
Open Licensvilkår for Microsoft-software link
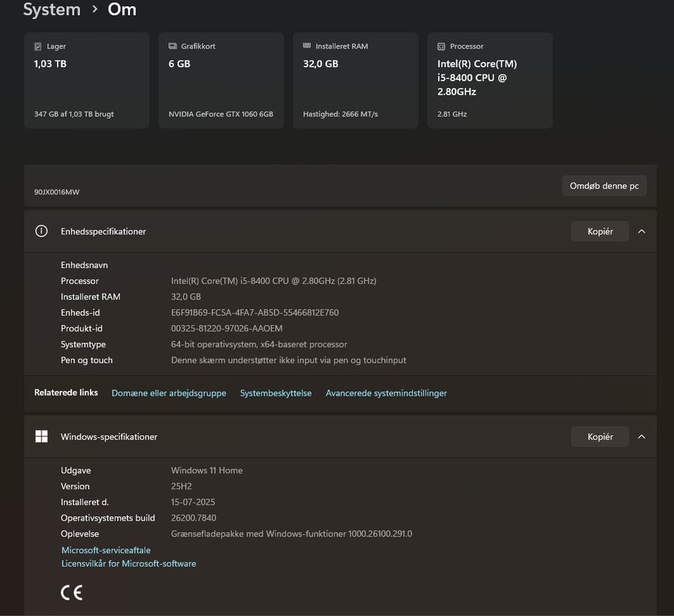pos(128,563)
